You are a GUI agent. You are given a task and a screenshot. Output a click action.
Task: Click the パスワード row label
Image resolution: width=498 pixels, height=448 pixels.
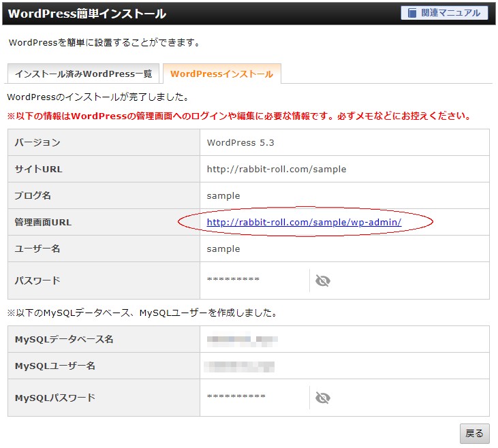pyautogui.click(x=37, y=281)
